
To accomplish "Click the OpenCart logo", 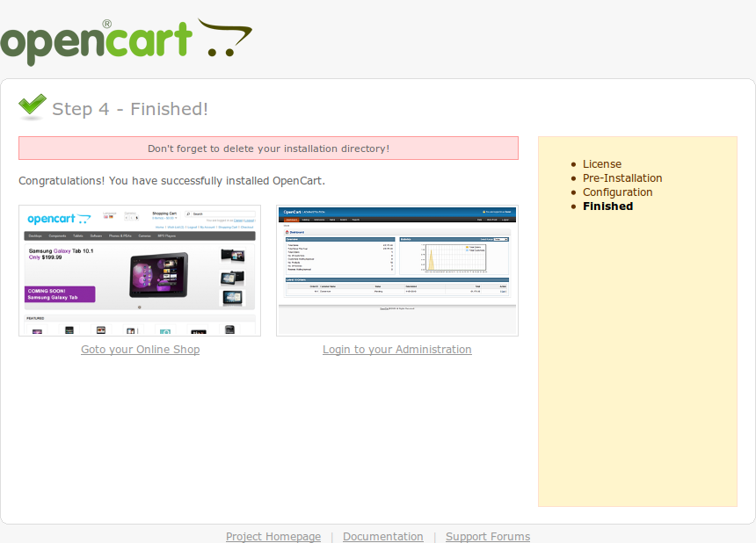I will pyautogui.click(x=127, y=42).
